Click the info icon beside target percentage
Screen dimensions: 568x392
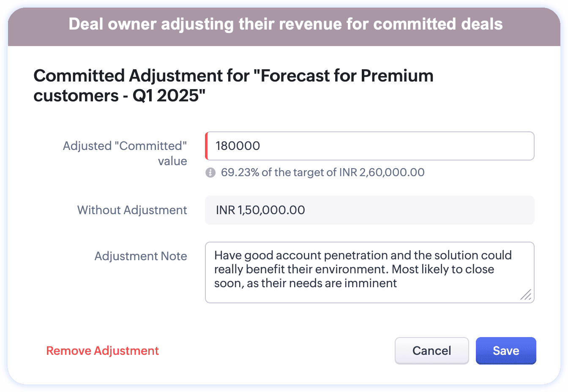210,172
